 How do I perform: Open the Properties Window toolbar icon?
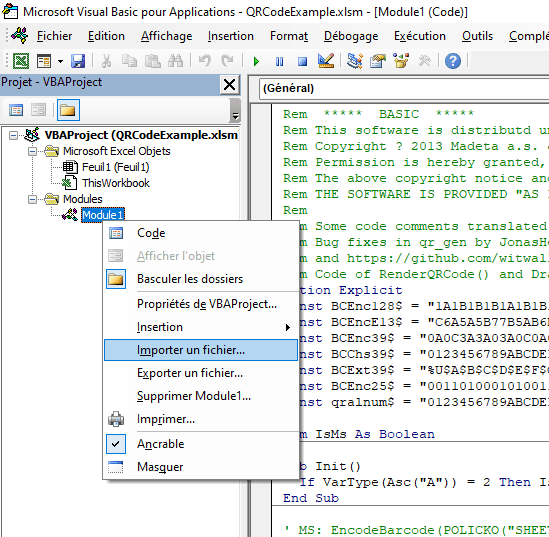click(x=378, y=61)
